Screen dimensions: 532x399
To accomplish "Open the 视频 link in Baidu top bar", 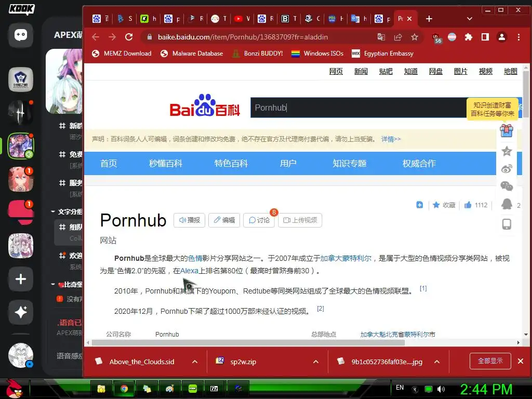I will (486, 71).
